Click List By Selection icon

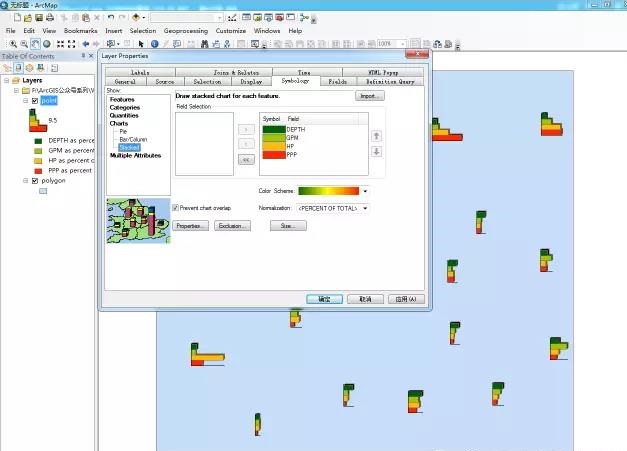pyautogui.click(x=40, y=68)
